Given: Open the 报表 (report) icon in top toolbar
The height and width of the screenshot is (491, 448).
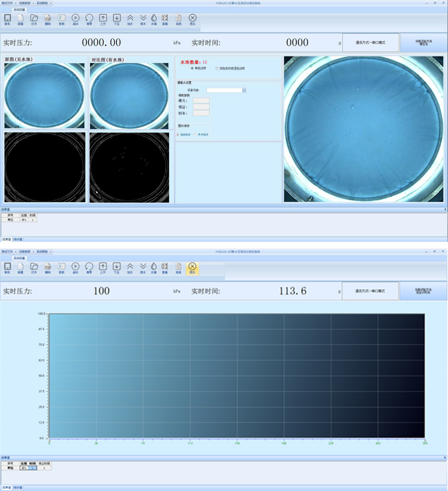Looking at the screenshot, I should tap(178, 19).
